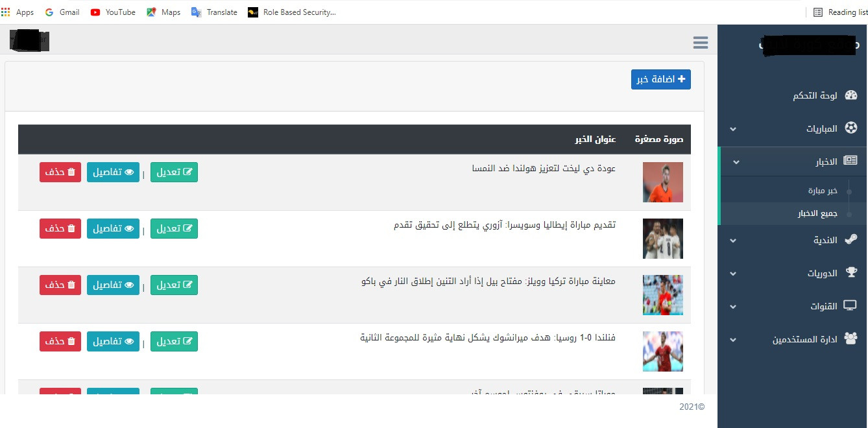Expand the الاندية section
The width and height of the screenshot is (868, 428).
pos(732,240)
